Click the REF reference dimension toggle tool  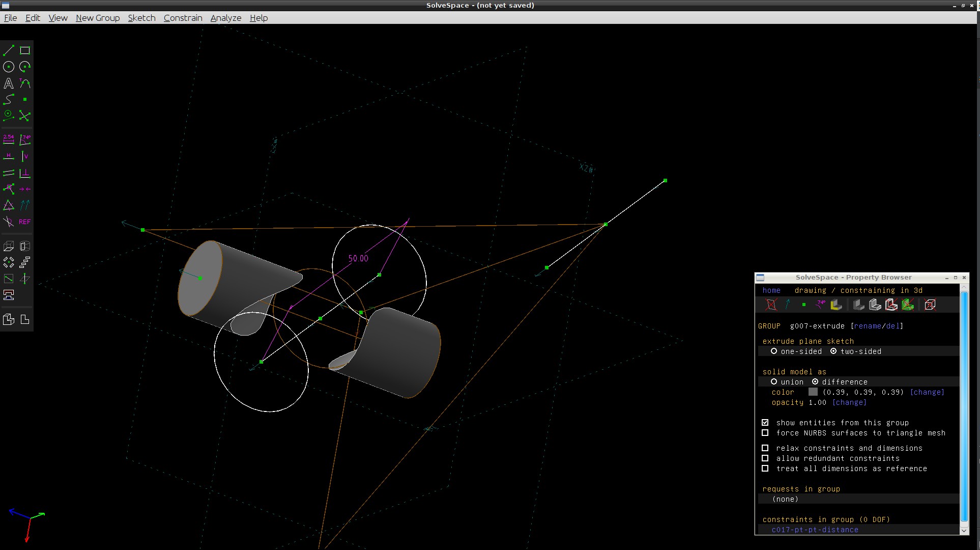(25, 222)
